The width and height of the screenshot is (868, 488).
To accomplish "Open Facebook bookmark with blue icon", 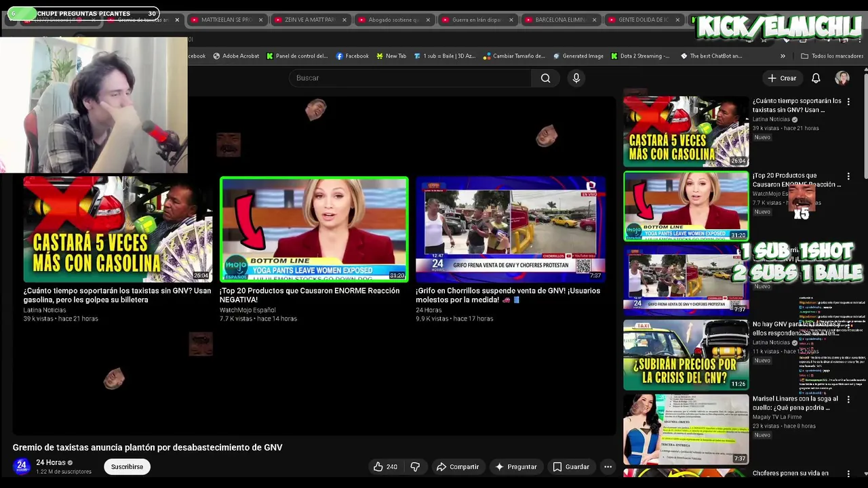I will pyautogui.click(x=352, y=56).
